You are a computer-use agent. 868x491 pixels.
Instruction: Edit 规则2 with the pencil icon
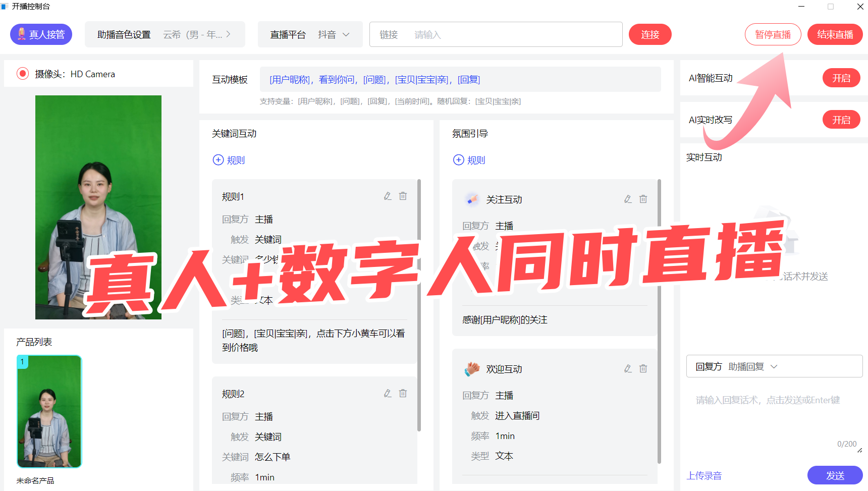coord(388,393)
